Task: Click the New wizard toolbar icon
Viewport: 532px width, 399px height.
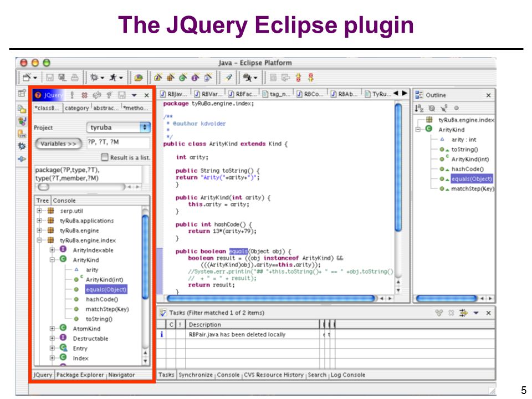Action: point(27,78)
